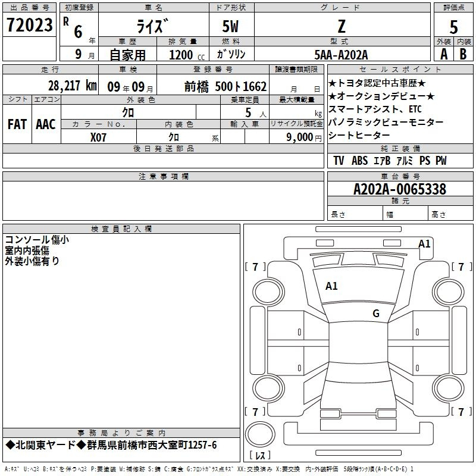
Task: Click the top-right [7] tire tread label
Action: point(462,267)
